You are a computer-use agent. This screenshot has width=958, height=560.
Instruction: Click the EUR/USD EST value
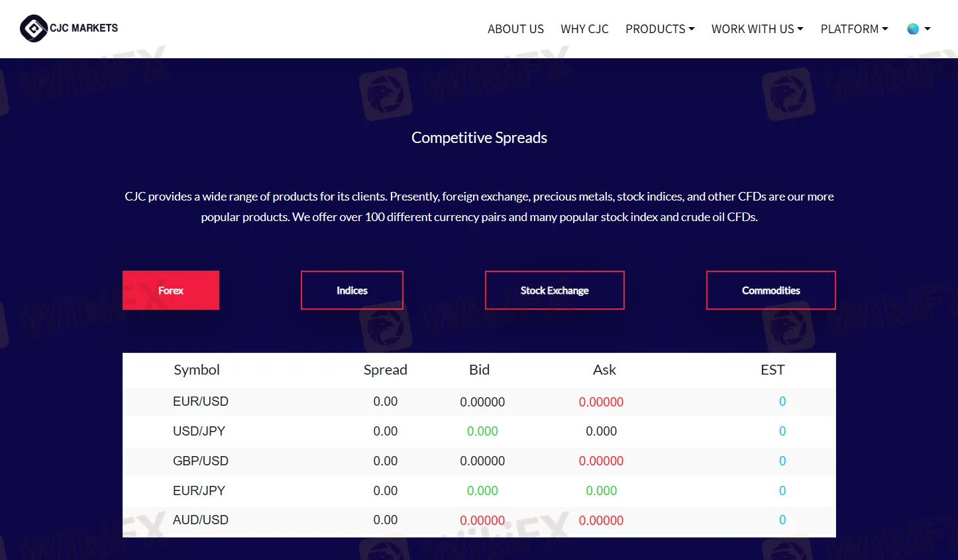[x=782, y=402]
